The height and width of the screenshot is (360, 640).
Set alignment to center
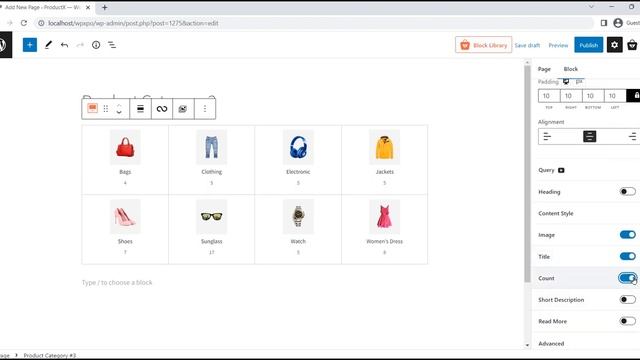(589, 136)
